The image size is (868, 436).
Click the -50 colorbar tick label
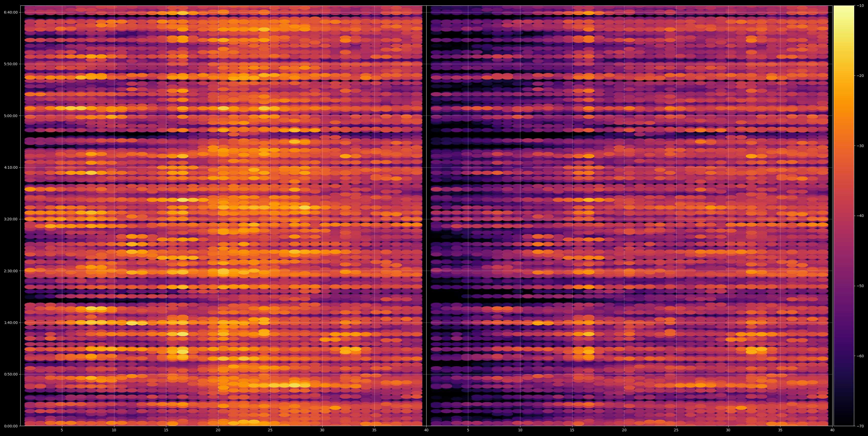coord(860,286)
